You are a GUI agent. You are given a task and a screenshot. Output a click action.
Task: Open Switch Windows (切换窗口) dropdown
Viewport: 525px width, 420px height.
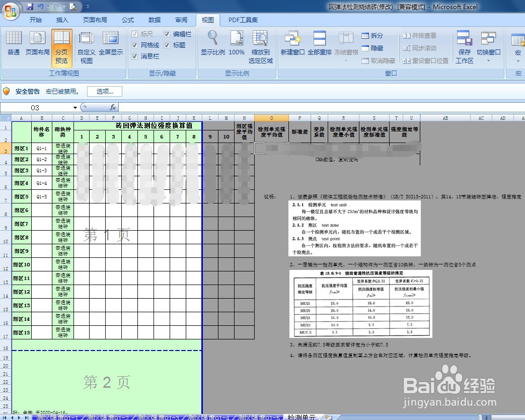coord(488,46)
